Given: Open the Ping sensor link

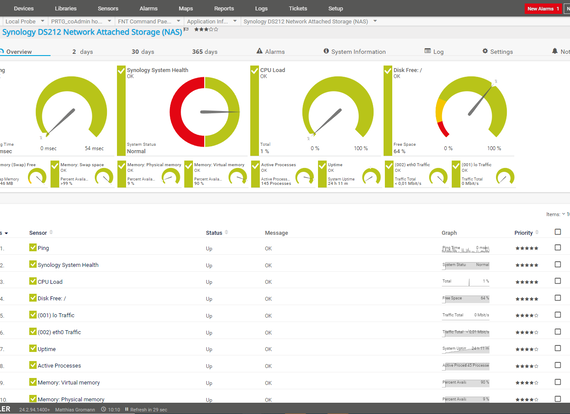Looking at the screenshot, I should [43, 248].
